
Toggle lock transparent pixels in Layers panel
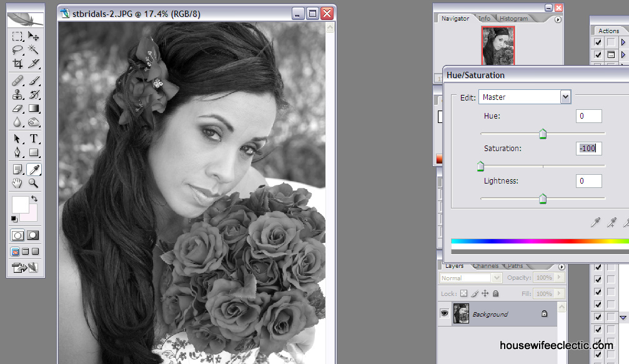pos(464,293)
